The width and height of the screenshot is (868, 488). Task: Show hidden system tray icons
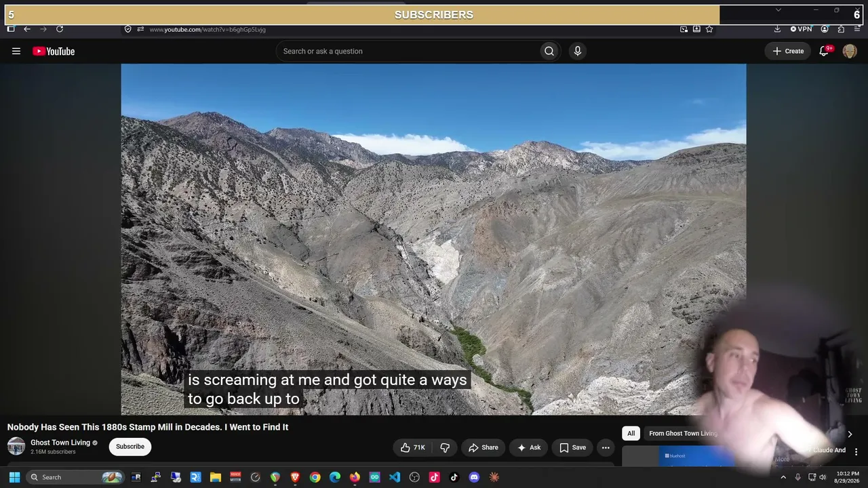[x=783, y=477]
